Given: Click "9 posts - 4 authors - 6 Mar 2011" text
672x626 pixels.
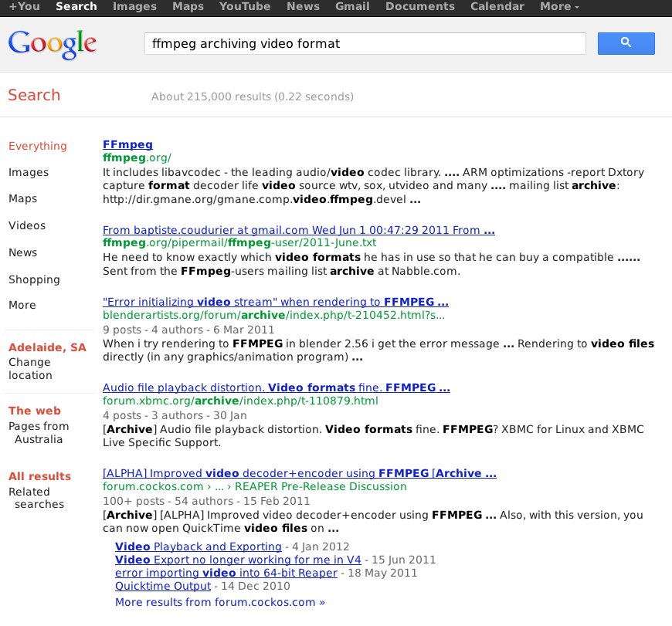Looking at the screenshot, I should pos(188,330).
